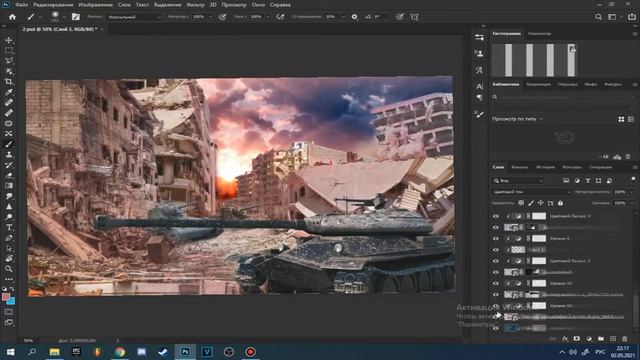Screen dimensions: 640x360
Task: Toggle lock image pixels
Action: point(531,203)
